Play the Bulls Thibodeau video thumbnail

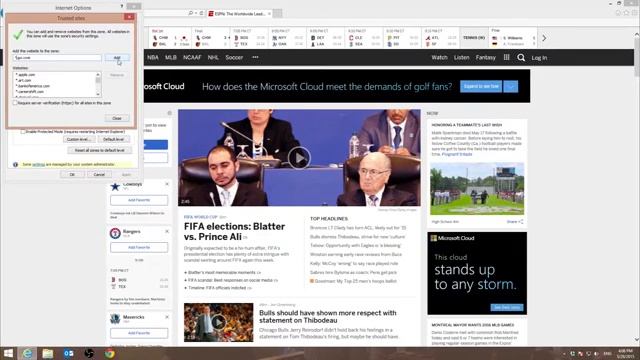pos(218,322)
